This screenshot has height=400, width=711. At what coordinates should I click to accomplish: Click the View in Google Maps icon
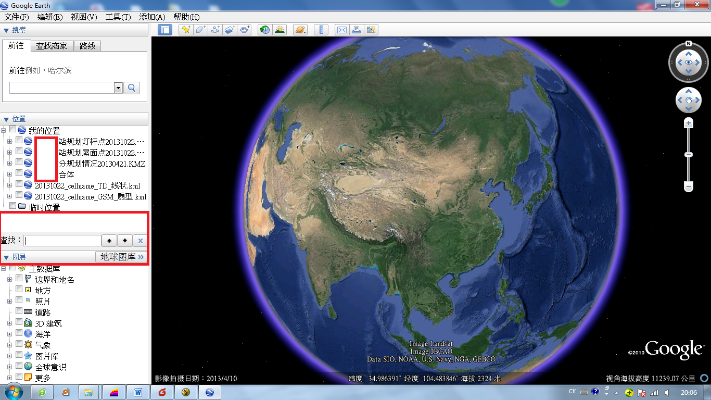(371, 30)
